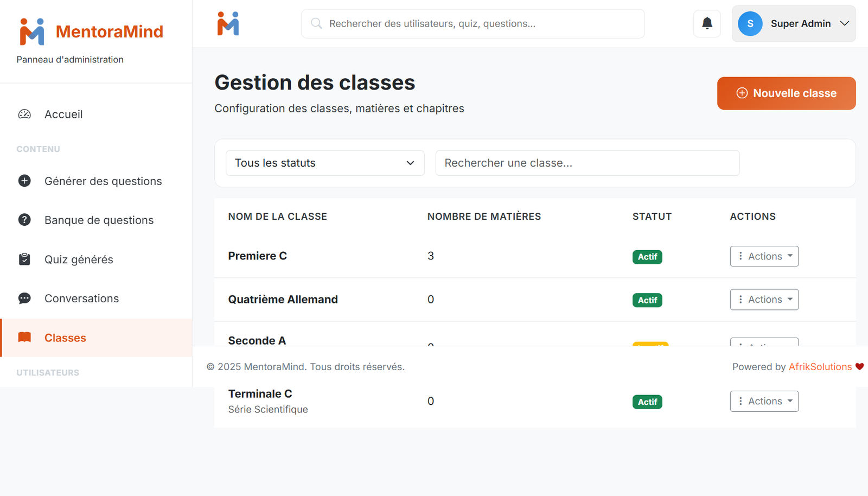Click the Super Admin avatar circle

click(750, 23)
